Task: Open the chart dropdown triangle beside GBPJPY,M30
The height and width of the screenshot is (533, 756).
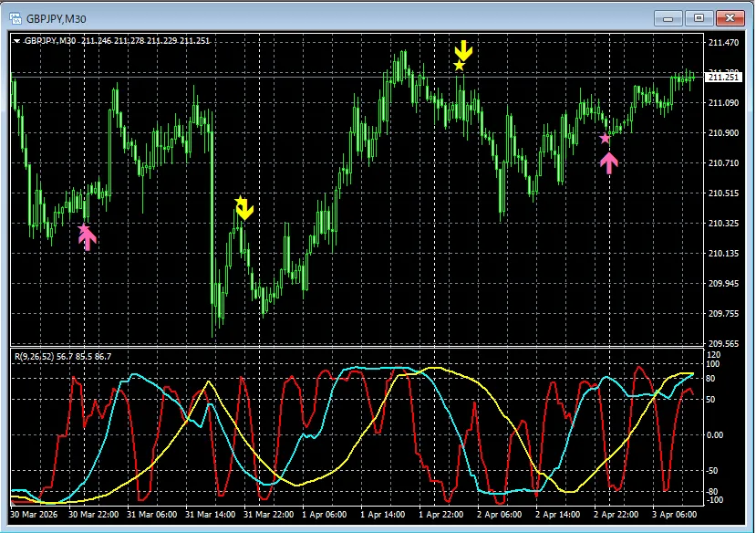Action: 17,41
